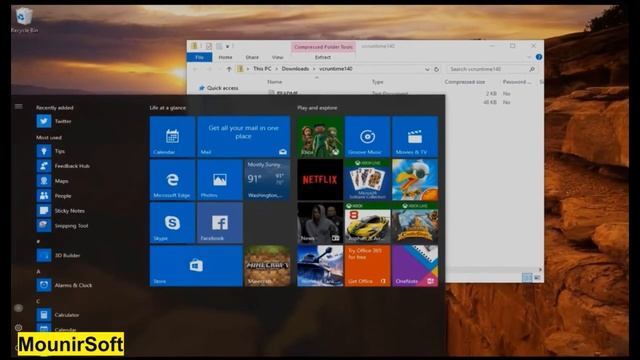
Task: Click the Get Office tile
Action: [367, 266]
